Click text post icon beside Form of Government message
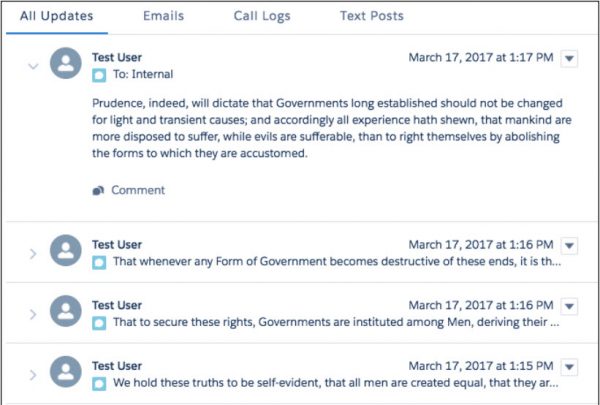The height and width of the screenshot is (405, 600). pos(99,263)
